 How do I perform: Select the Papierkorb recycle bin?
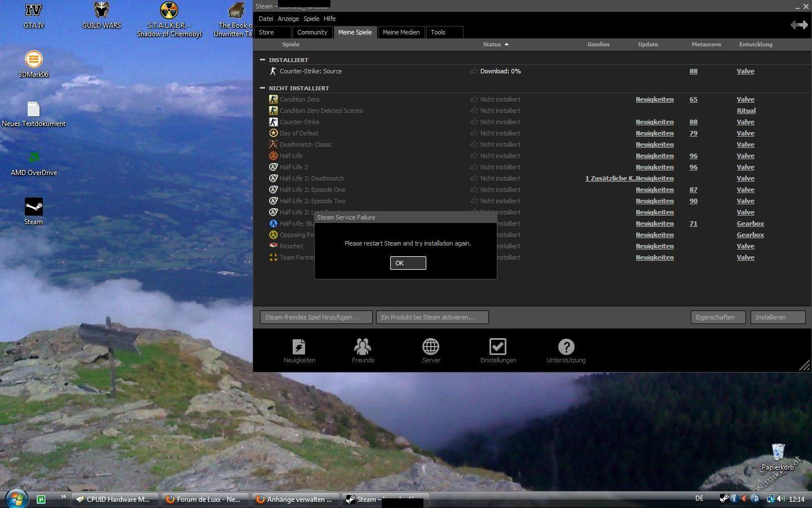tap(778, 456)
